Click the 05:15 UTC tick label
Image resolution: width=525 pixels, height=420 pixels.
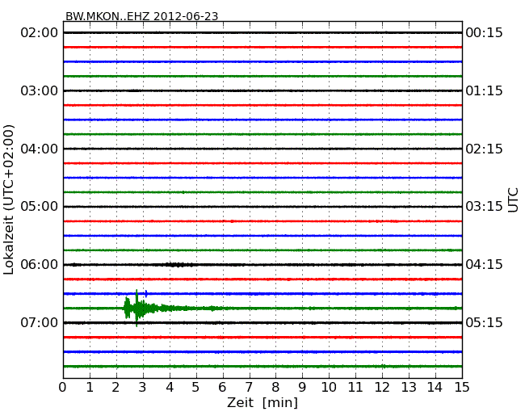tap(484, 322)
